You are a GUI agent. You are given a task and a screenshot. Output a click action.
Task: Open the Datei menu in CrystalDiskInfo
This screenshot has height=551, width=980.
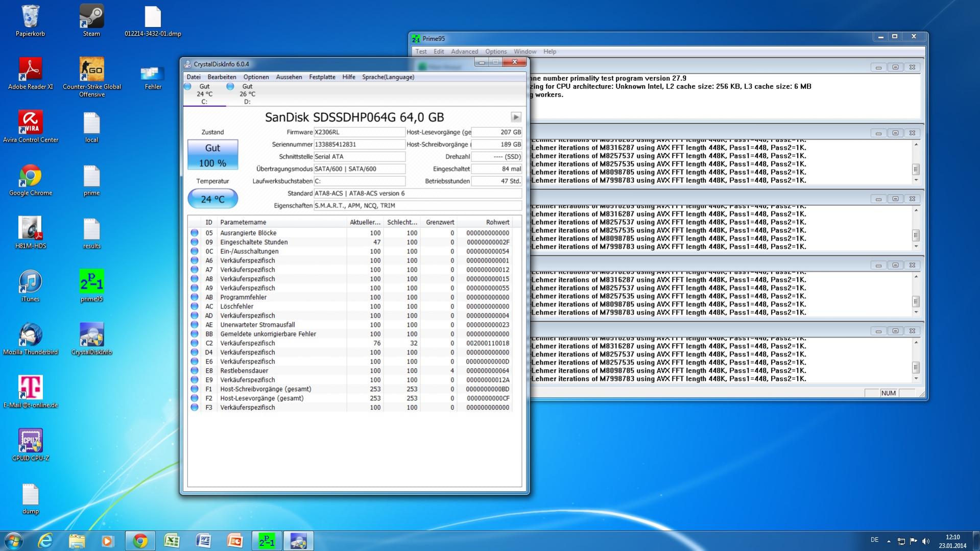pyautogui.click(x=194, y=77)
